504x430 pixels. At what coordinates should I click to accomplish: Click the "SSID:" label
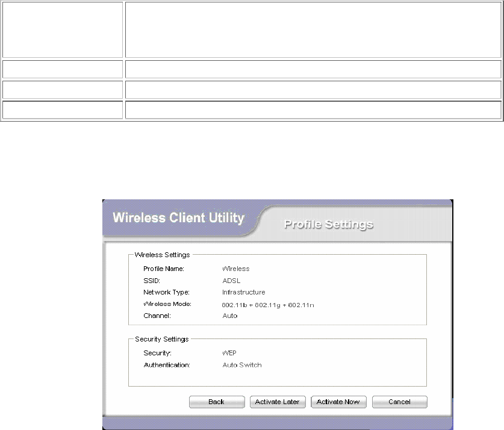coord(152,281)
